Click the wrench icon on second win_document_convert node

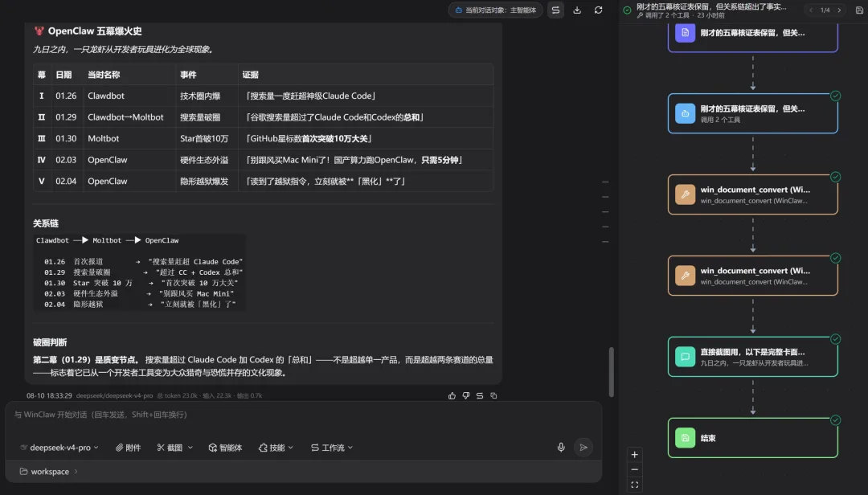coord(685,276)
